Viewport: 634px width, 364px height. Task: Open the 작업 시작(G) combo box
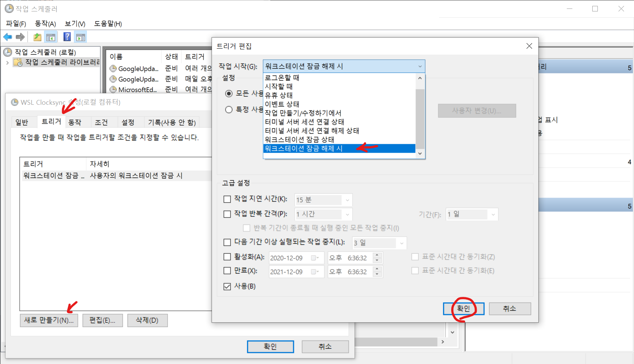(x=344, y=66)
